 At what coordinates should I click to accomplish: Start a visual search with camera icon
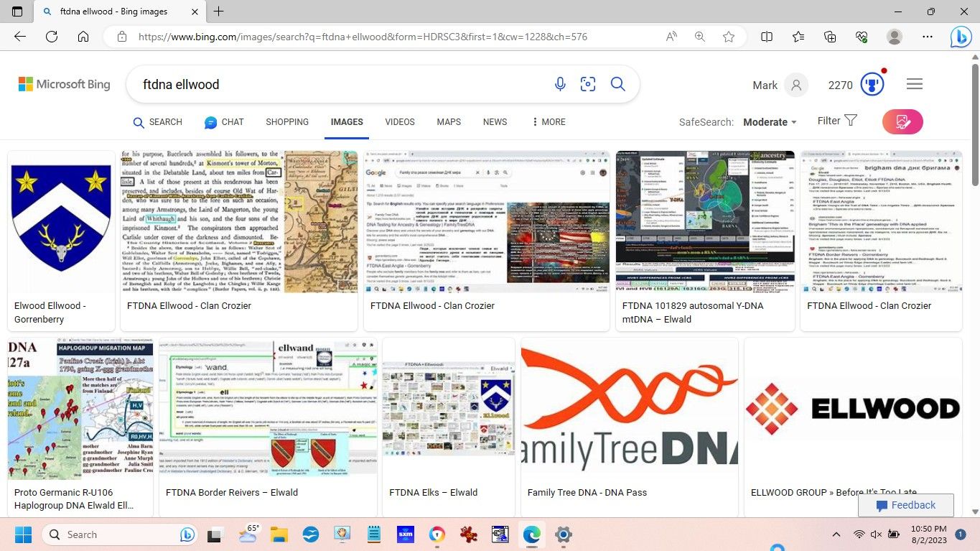tap(588, 84)
